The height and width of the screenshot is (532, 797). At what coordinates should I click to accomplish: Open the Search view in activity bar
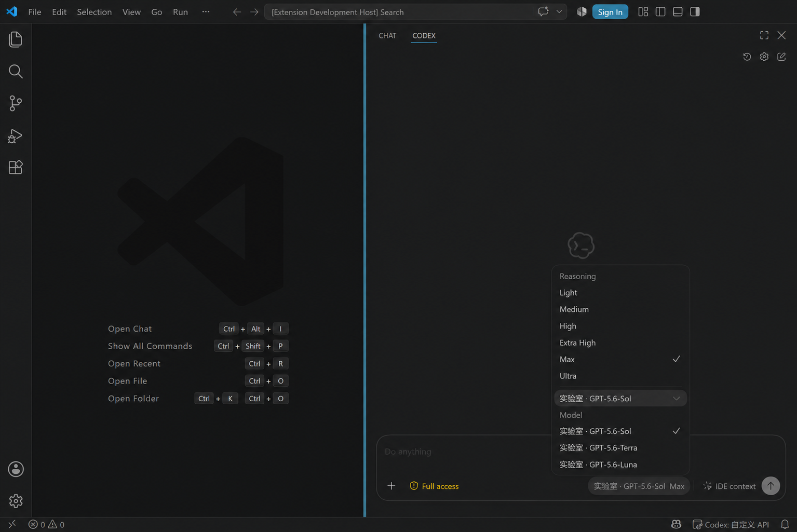16,71
